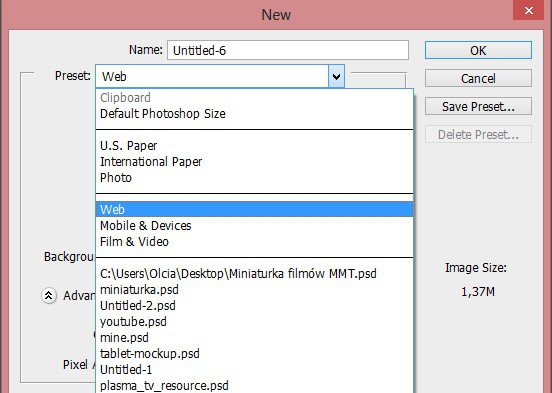Screen dimensions: 552x393
Task: Click Save Preset button
Action: (x=478, y=106)
